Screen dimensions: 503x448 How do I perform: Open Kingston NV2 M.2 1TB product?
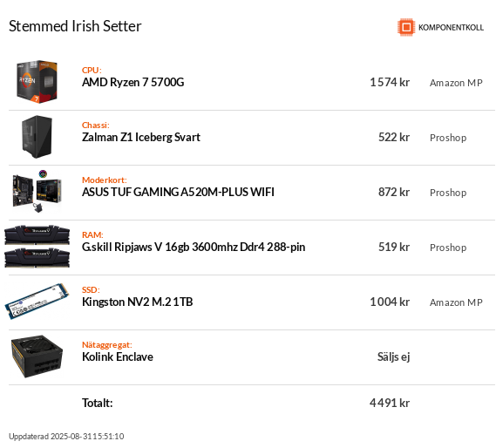[x=137, y=302]
